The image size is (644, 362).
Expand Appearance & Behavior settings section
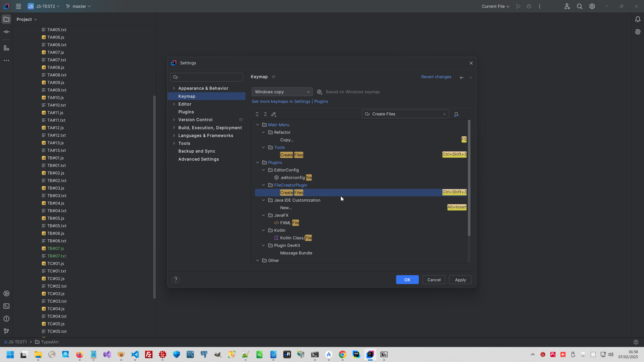coord(174,88)
